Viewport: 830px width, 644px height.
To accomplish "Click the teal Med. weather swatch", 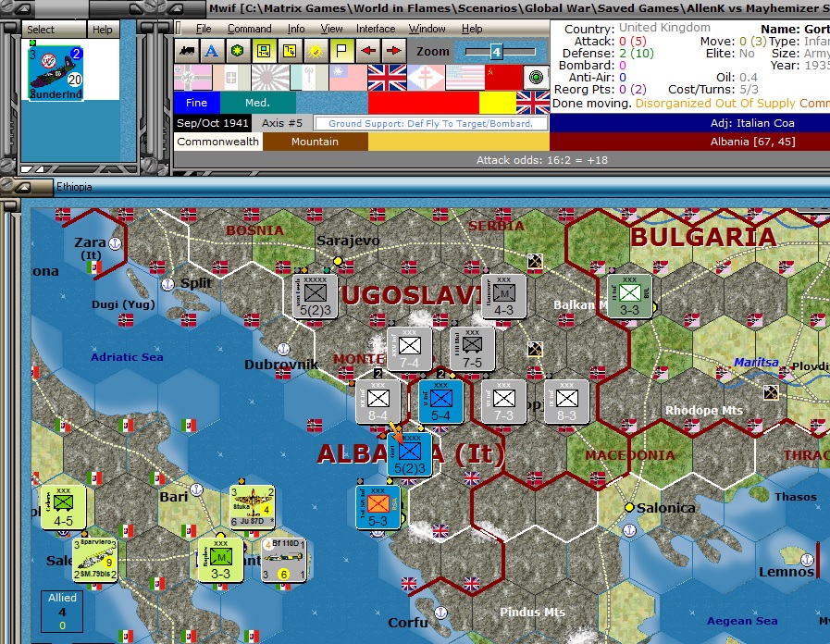I will pos(257,103).
